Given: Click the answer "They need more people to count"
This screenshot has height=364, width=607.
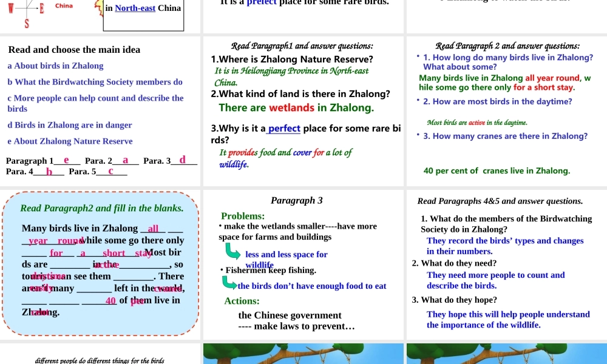Looking at the screenshot, I should (495, 280).
